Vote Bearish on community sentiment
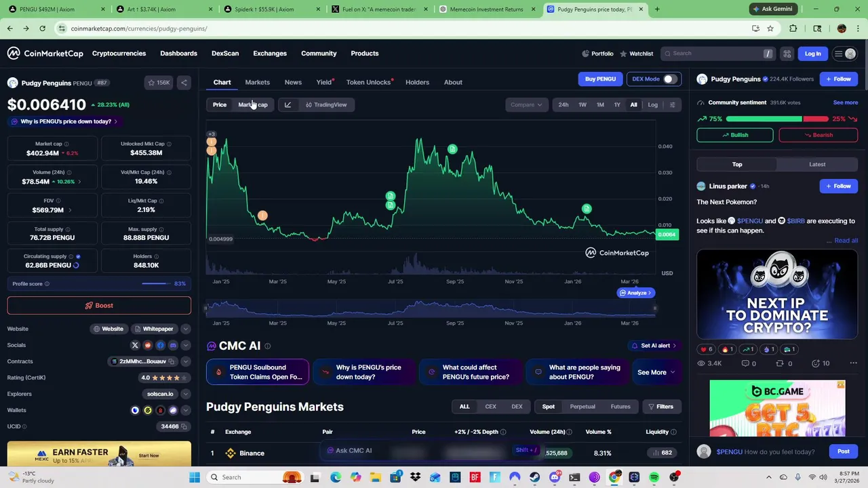868x488 pixels. (x=818, y=135)
